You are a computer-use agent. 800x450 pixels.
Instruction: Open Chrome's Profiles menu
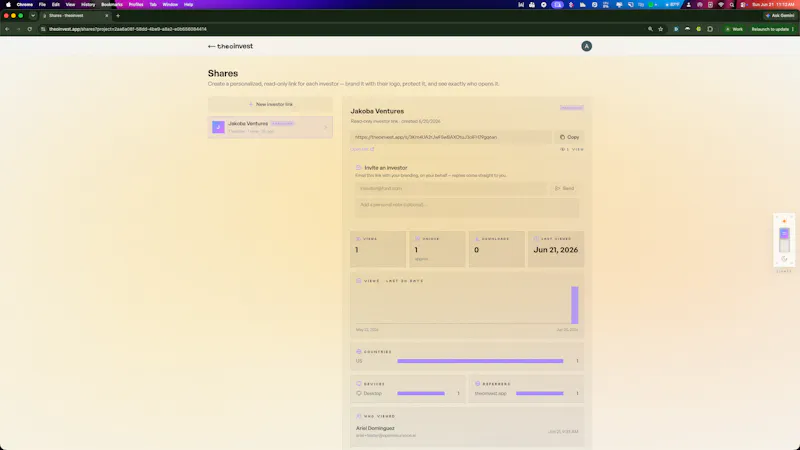(136, 5)
